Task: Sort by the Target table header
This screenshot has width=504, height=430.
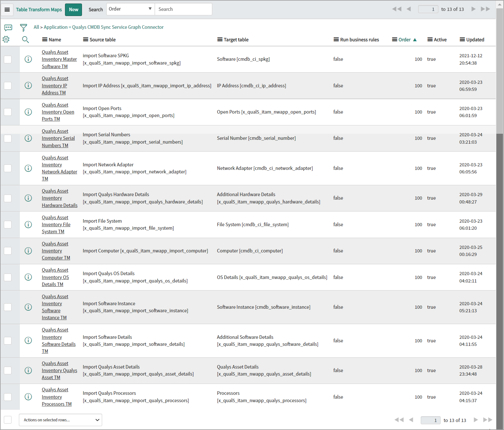Action: pos(236,40)
